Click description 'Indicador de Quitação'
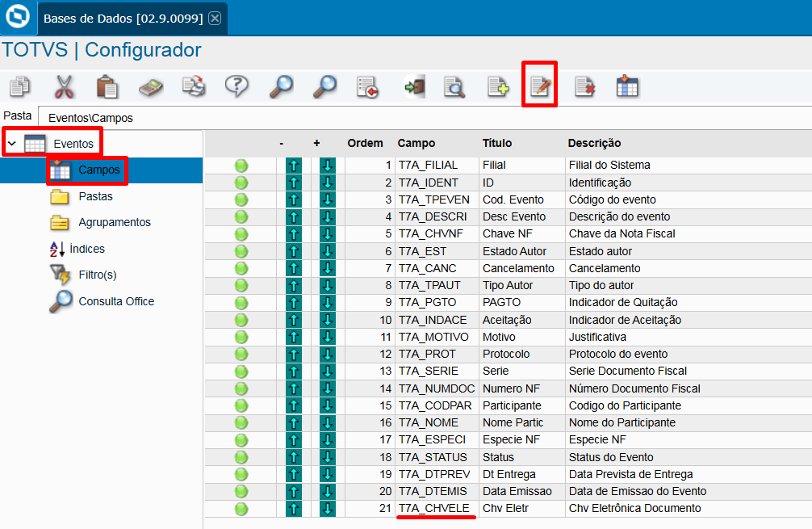The width and height of the screenshot is (812, 529). click(x=623, y=302)
